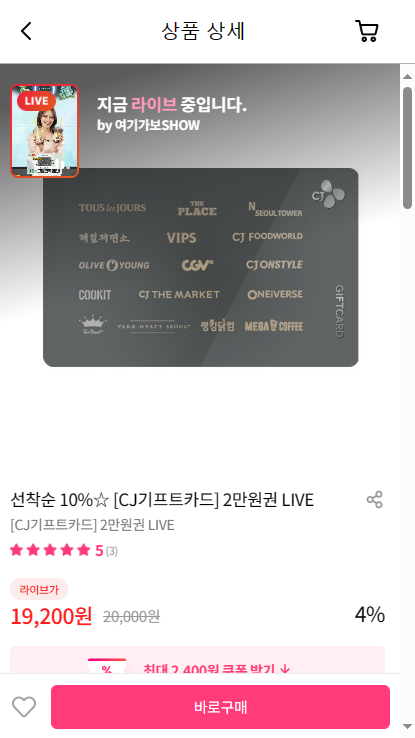The width and height of the screenshot is (415, 738).
Task: Select the product title text
Action: pos(162,499)
